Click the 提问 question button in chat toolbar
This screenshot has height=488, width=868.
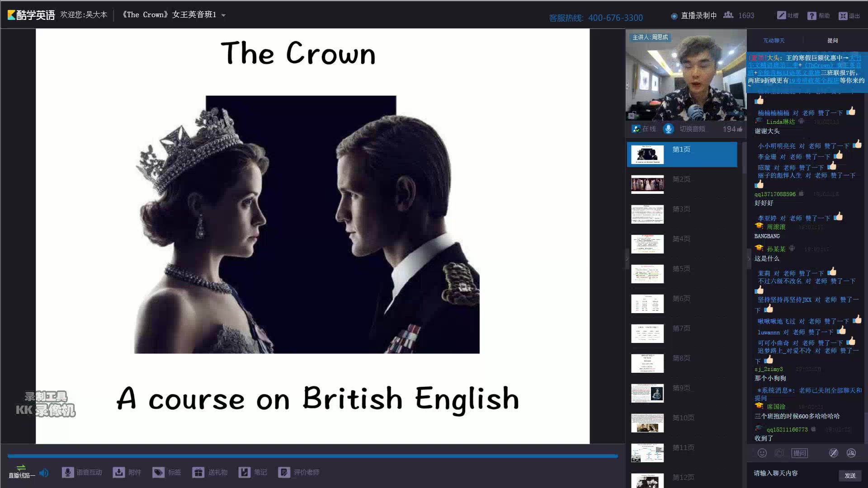[x=800, y=453]
